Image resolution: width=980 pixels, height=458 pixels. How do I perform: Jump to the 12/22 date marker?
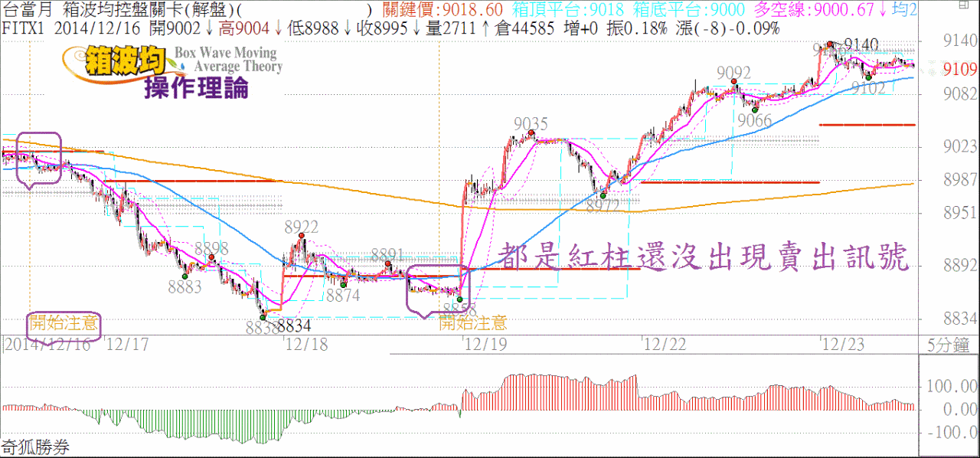coord(665,345)
